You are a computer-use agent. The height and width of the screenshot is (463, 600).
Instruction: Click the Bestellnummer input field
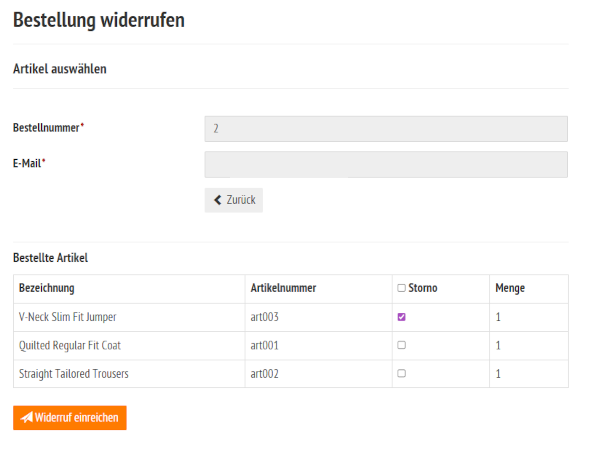(x=385, y=129)
